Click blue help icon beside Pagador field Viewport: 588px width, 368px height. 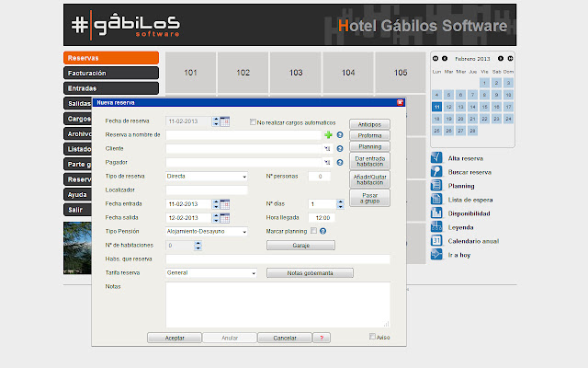340,163
